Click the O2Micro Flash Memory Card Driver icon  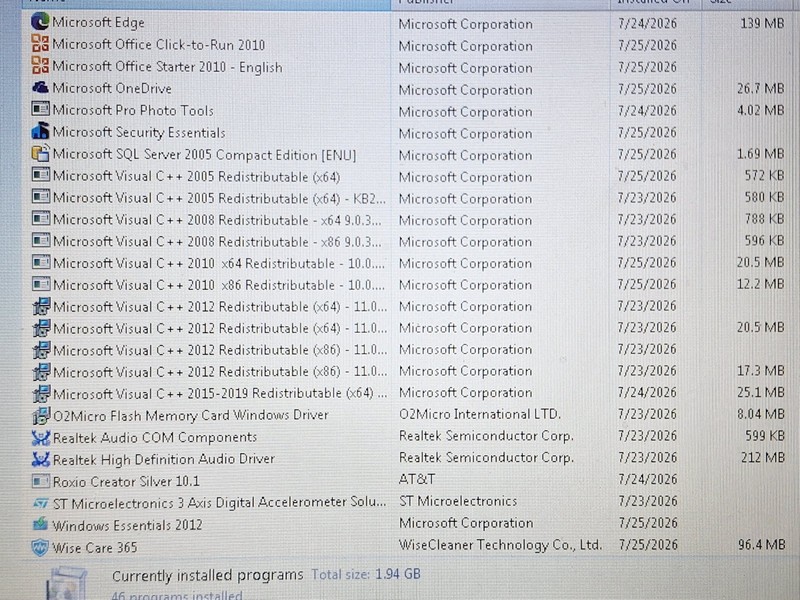[41, 415]
